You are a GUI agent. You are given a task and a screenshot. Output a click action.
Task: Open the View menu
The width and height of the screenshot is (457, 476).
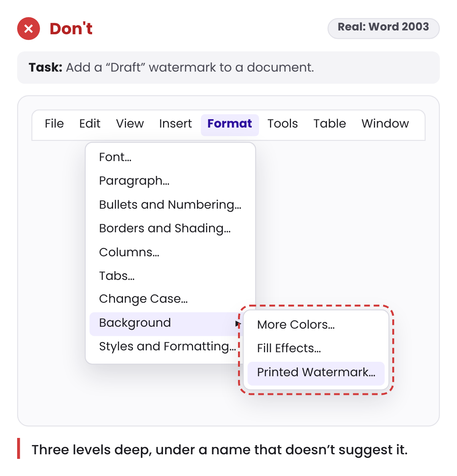pyautogui.click(x=130, y=124)
